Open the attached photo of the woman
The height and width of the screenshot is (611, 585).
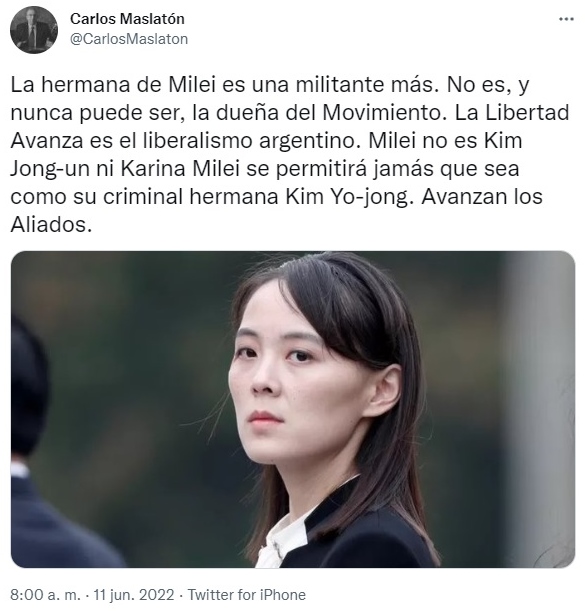click(x=293, y=409)
